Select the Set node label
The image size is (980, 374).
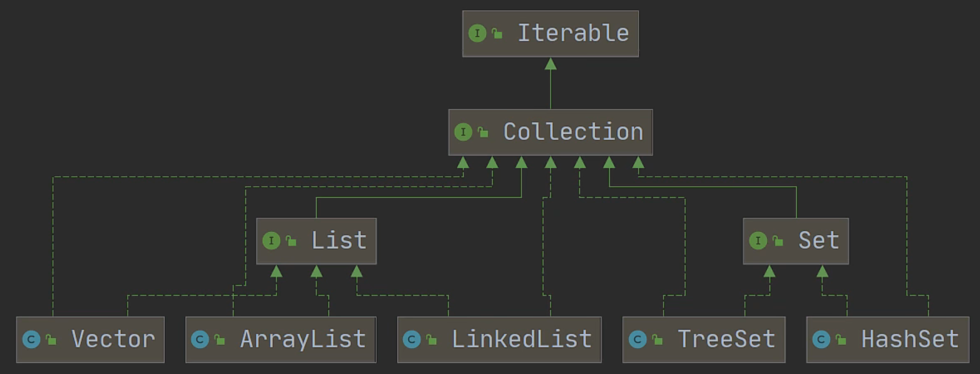[x=819, y=241]
